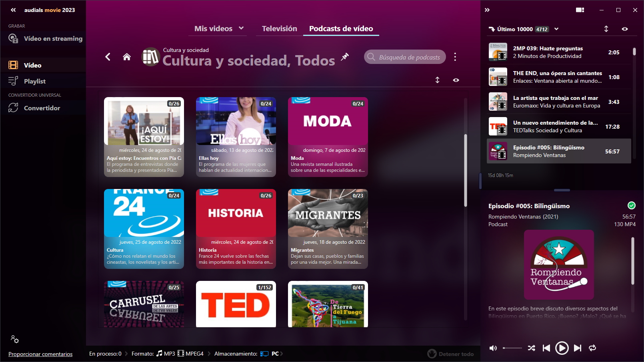Mute the player volume
Image resolution: width=644 pixels, height=362 pixels.
[x=493, y=348]
